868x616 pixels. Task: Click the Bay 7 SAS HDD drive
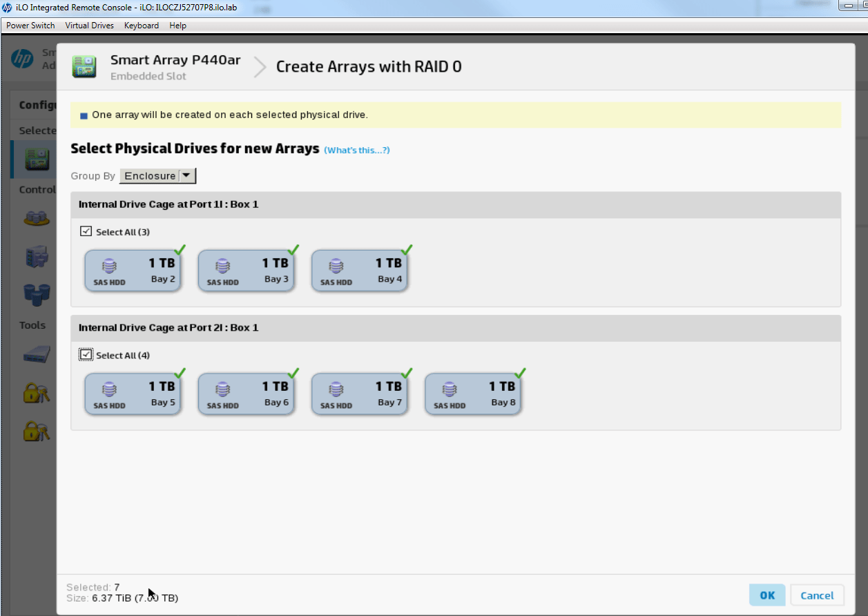tap(359, 394)
